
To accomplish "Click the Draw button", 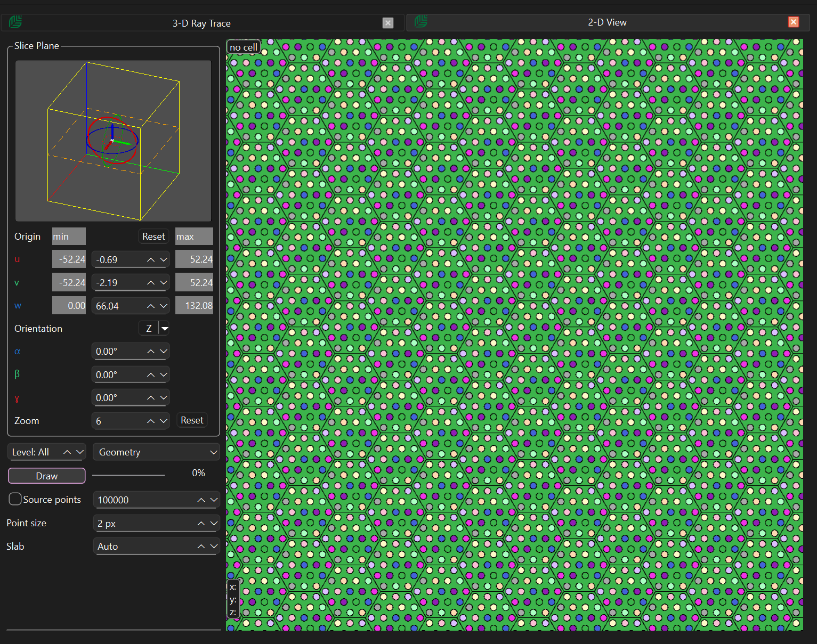I will click(x=47, y=476).
